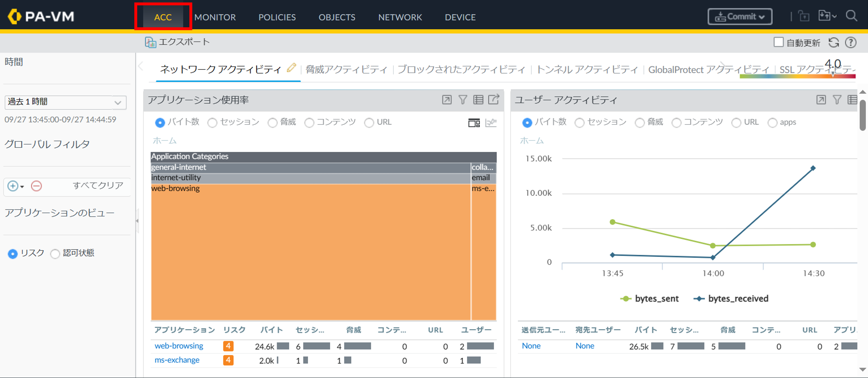Click すべてクリア to clear filters
This screenshot has width=868, height=378.
click(x=98, y=186)
